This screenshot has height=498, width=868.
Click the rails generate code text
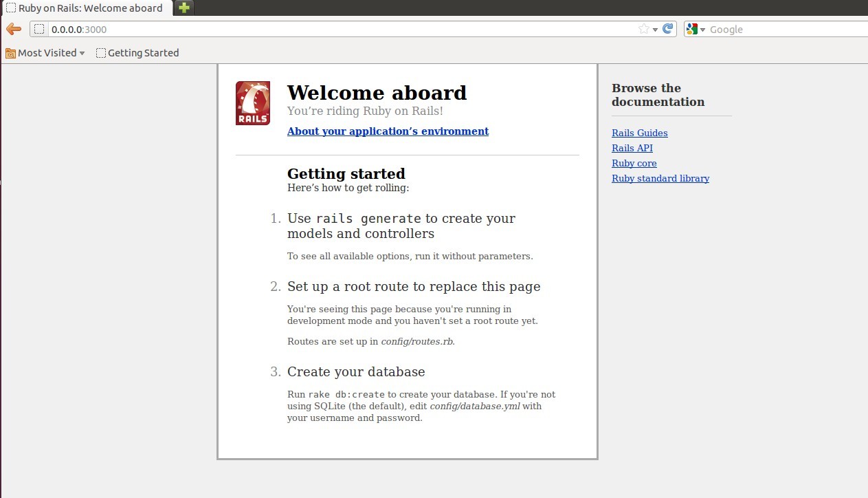(x=368, y=219)
